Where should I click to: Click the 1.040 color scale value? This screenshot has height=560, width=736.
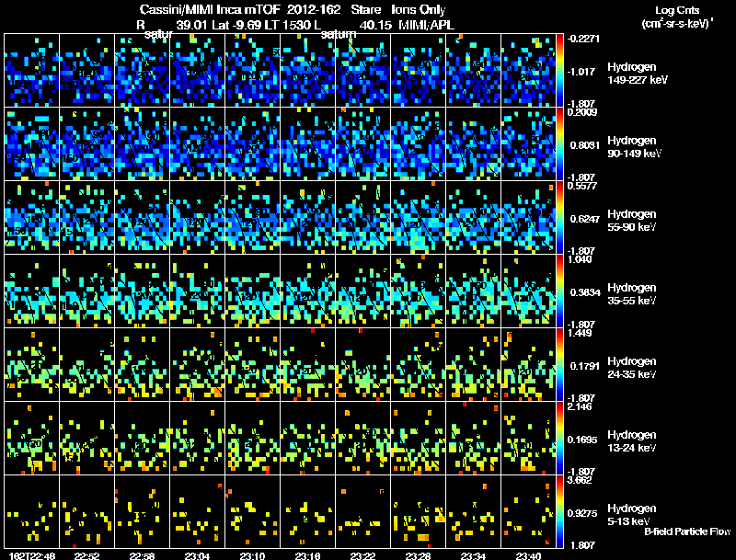(580, 259)
